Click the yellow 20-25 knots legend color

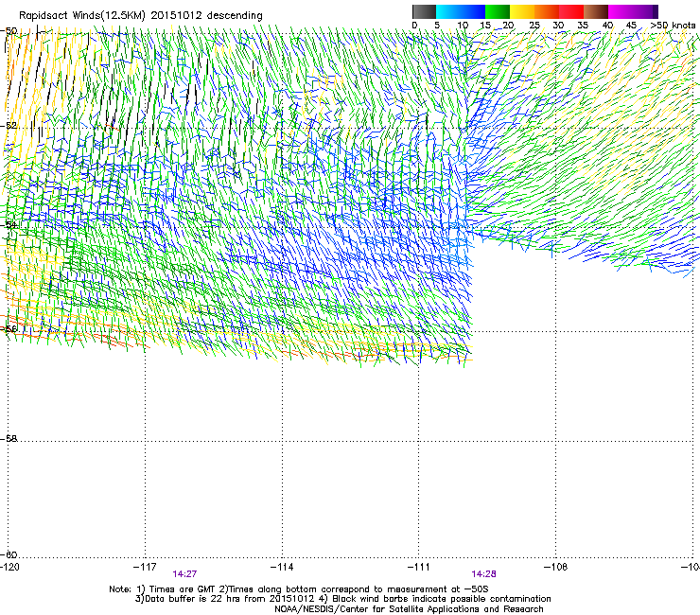522,11
